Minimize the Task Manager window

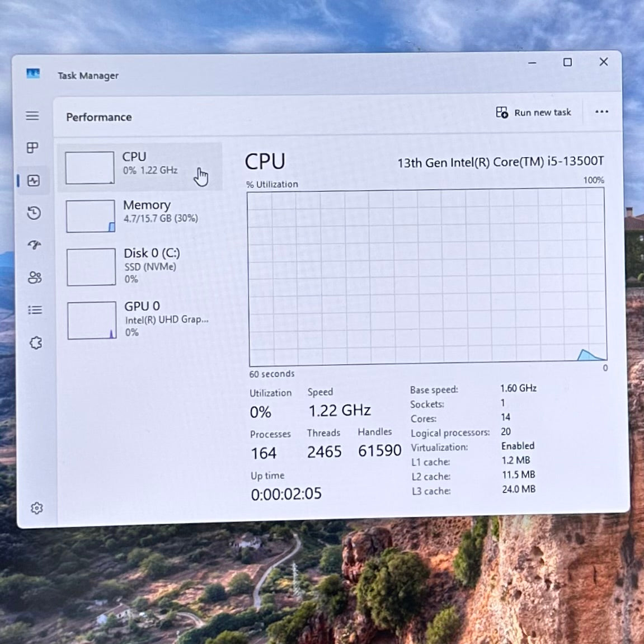[532, 63]
